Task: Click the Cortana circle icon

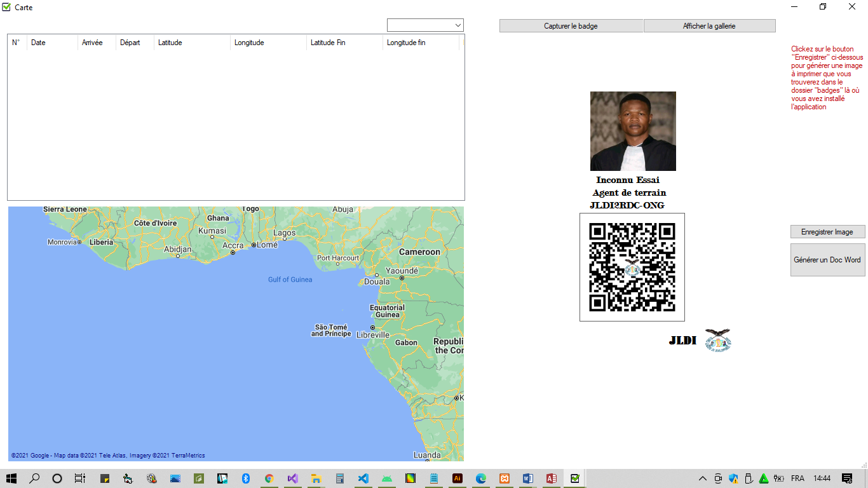Action: tap(57, 478)
